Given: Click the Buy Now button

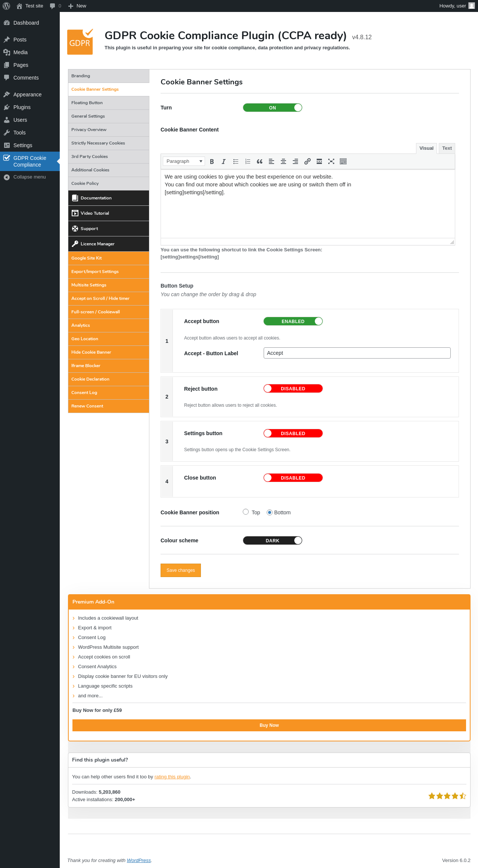Looking at the screenshot, I should click(269, 725).
